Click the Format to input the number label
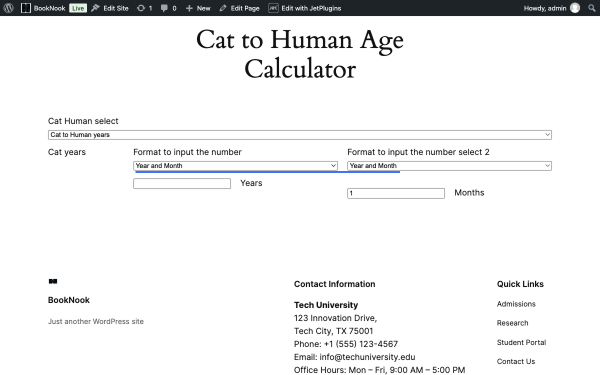 pos(188,152)
